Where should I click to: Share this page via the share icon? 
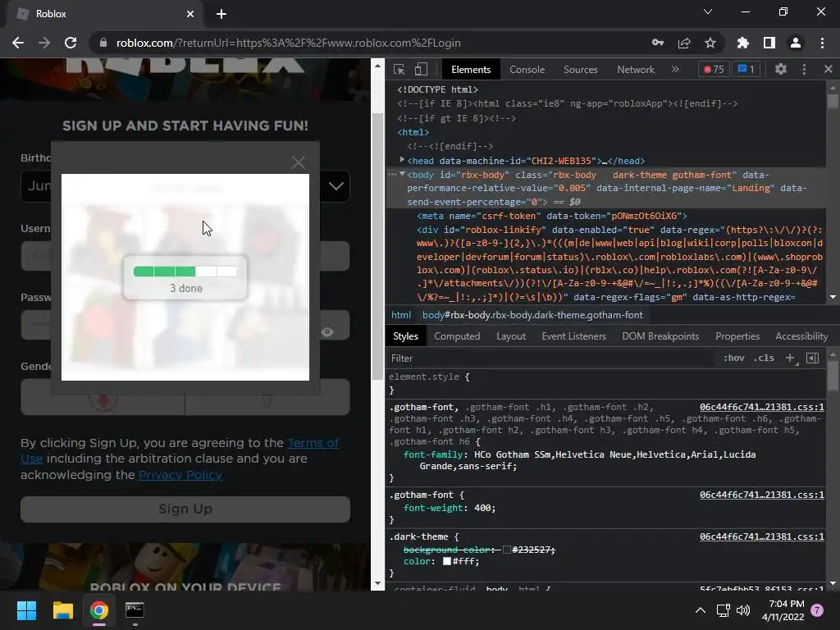pyautogui.click(x=684, y=43)
